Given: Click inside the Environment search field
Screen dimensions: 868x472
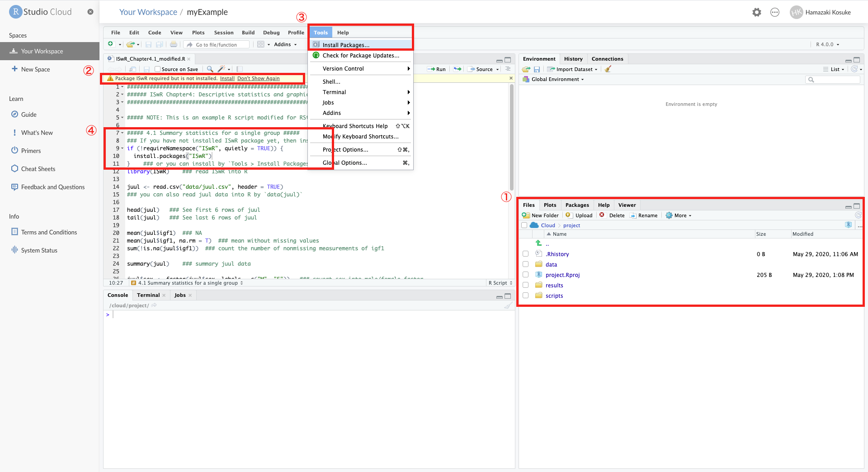Looking at the screenshot, I should (x=833, y=79).
